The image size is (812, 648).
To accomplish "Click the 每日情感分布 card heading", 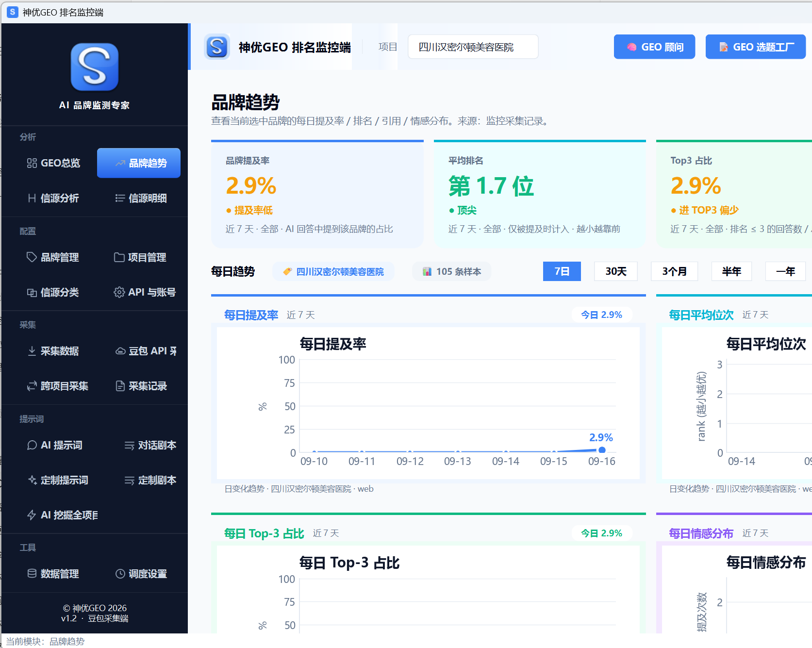I will [701, 533].
